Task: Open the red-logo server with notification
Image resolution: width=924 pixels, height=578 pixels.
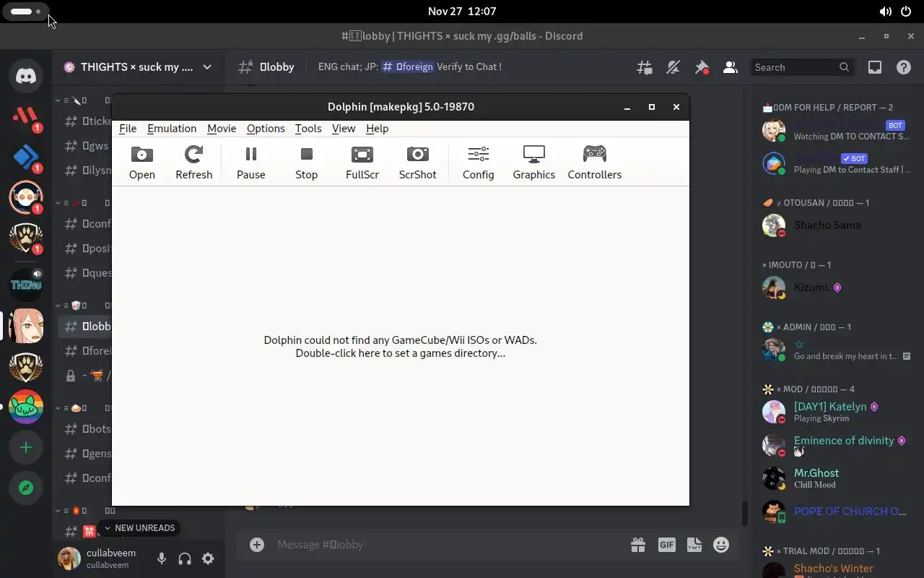Action: coord(26,116)
